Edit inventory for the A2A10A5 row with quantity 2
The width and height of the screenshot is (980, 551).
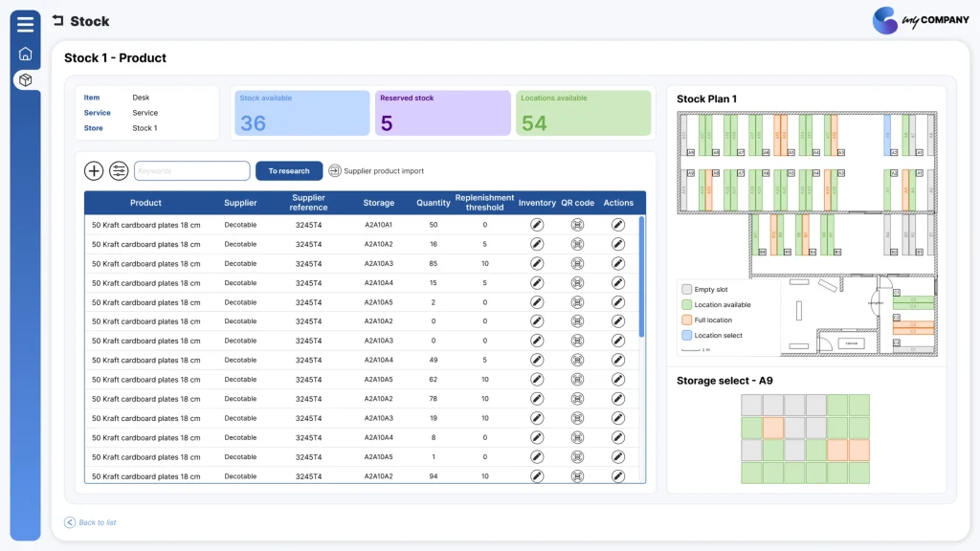click(537, 302)
